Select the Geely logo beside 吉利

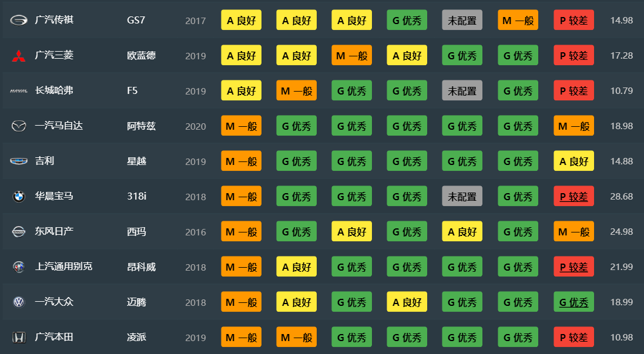[x=19, y=161]
